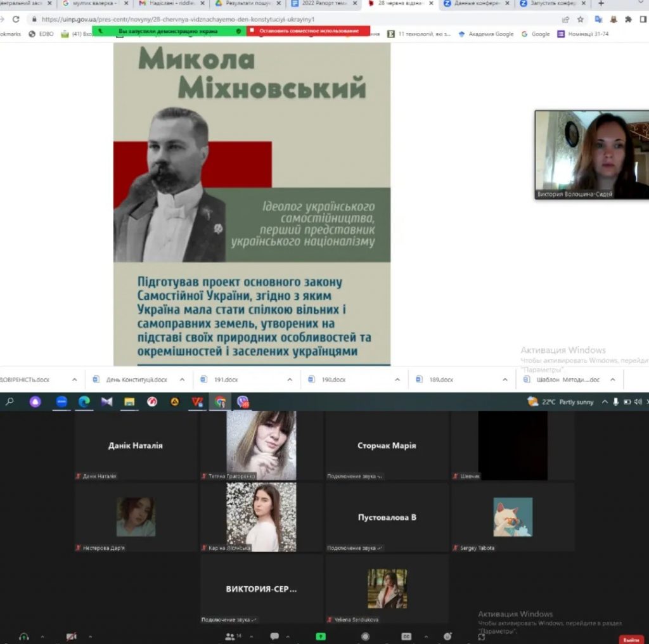Expand options for 191.docx download

coord(290,380)
